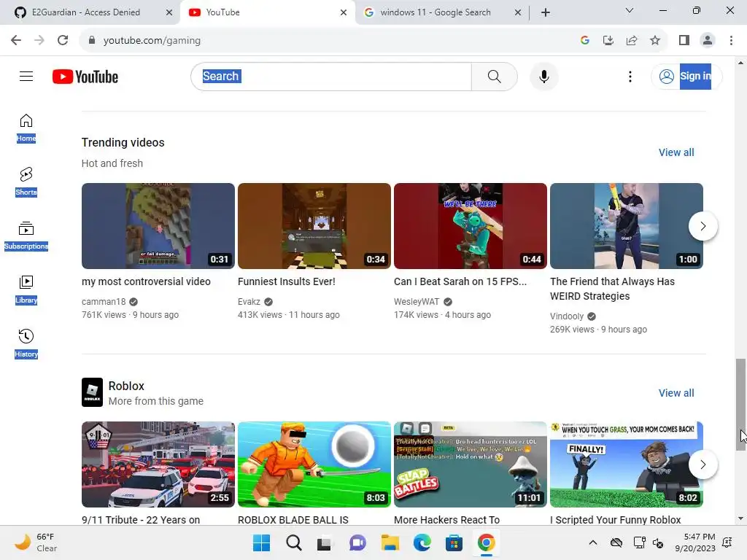The image size is (747, 560).
Task: Click the address bar URL
Action: click(152, 41)
